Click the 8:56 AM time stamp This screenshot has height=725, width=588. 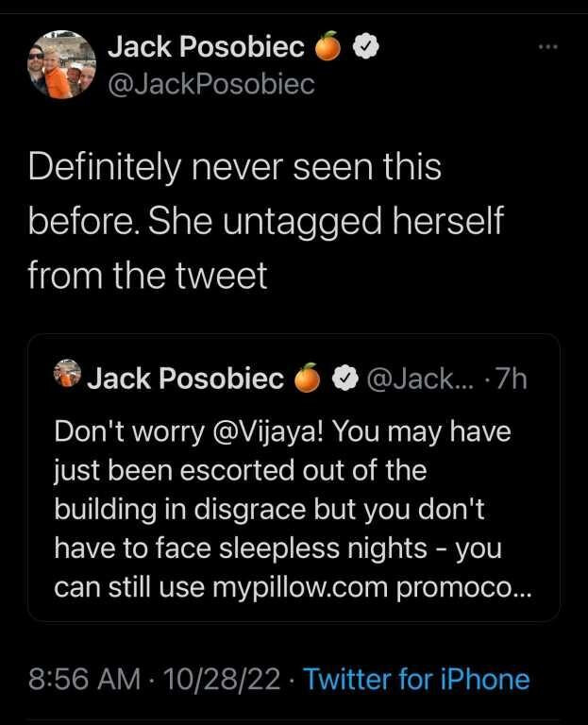(x=84, y=680)
